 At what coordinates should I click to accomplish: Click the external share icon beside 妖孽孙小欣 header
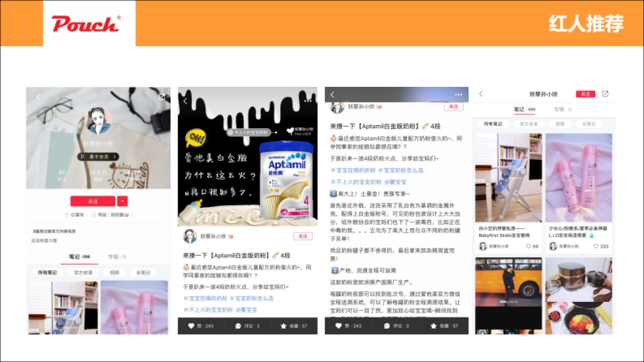[x=605, y=93]
